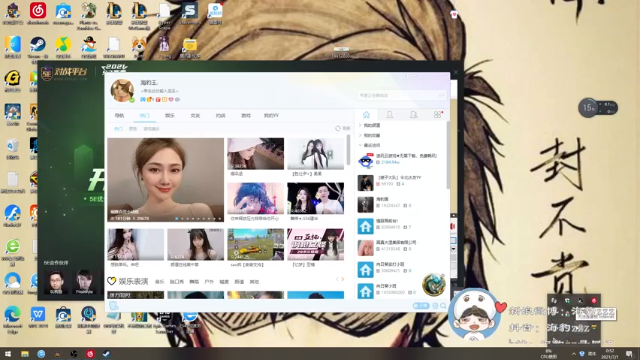Click the search magnifier in YY bottom bar
640x360 pixels.
coord(443,305)
